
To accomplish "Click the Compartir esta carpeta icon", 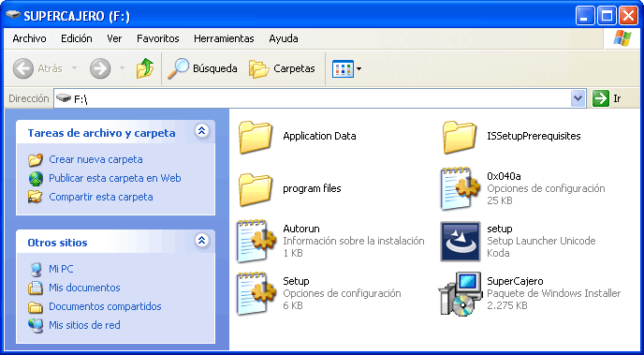I will [36, 198].
